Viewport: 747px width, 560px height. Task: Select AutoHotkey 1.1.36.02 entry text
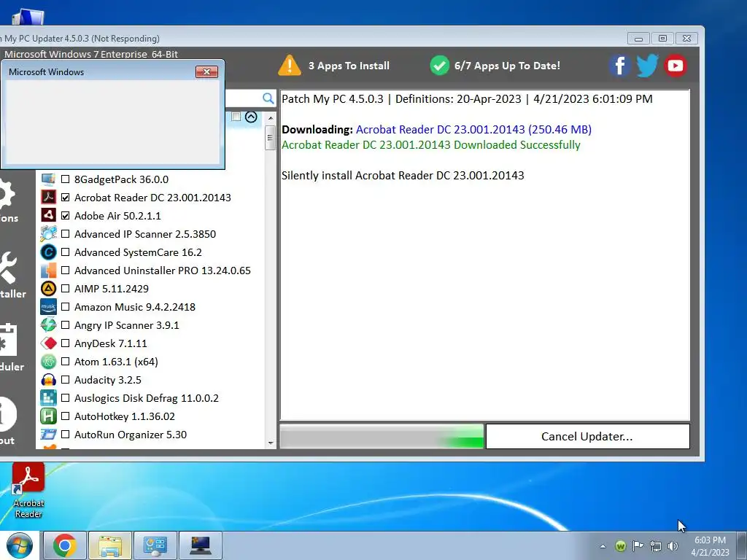[x=124, y=416]
